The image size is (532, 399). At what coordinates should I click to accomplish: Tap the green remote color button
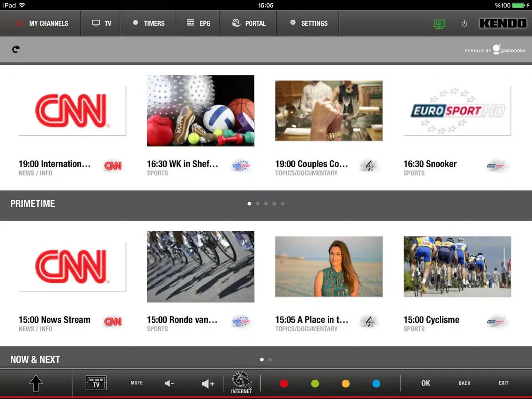click(315, 384)
